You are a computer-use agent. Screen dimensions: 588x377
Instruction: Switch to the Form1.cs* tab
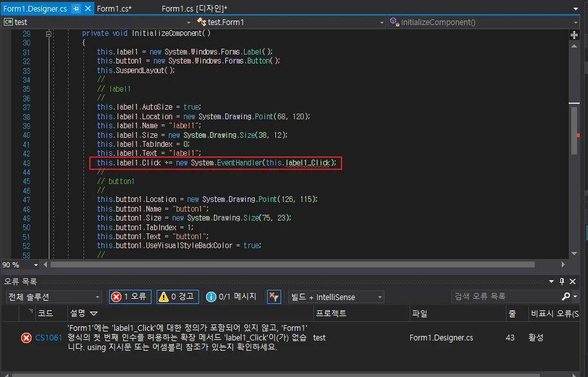tap(114, 8)
